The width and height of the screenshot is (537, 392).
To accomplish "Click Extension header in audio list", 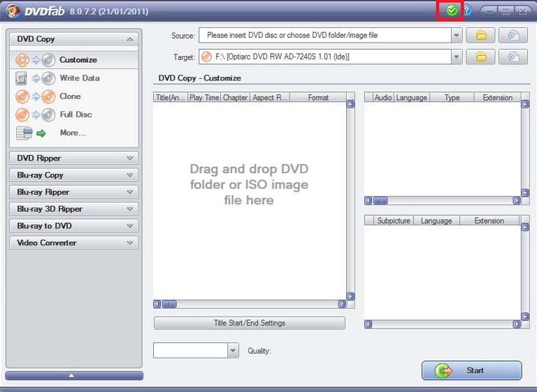I will pyautogui.click(x=497, y=98).
